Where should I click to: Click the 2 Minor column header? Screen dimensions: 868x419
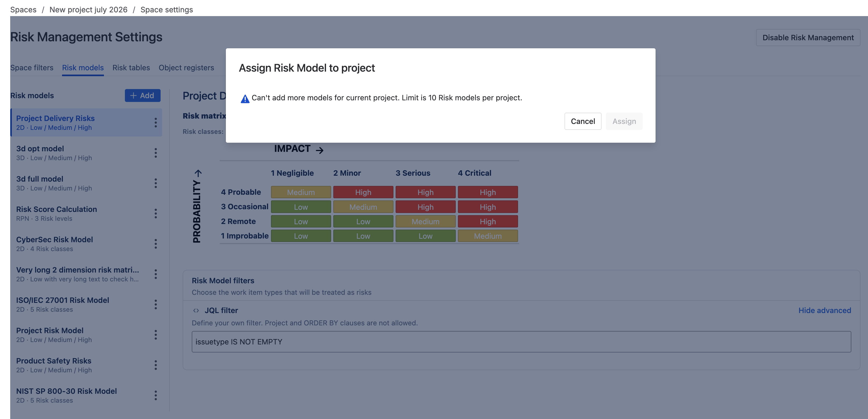(x=347, y=173)
